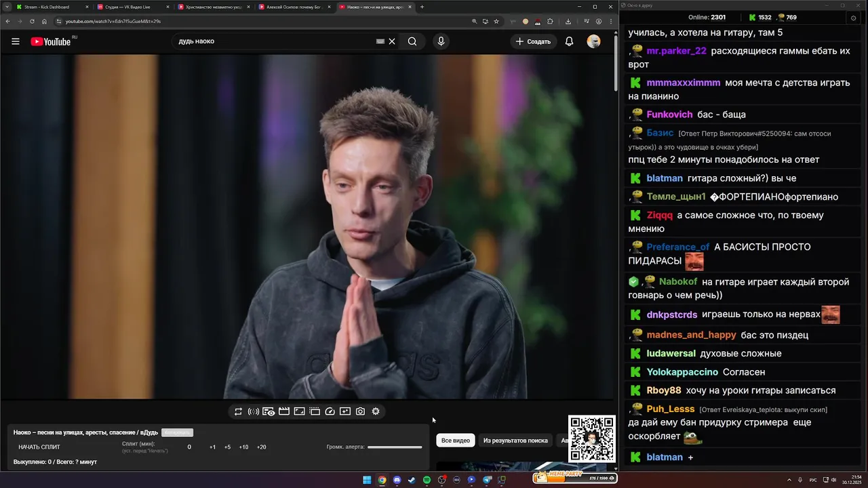Viewport: 868px width, 488px height.
Task: Open Spotify from the taskbar
Action: (x=427, y=480)
